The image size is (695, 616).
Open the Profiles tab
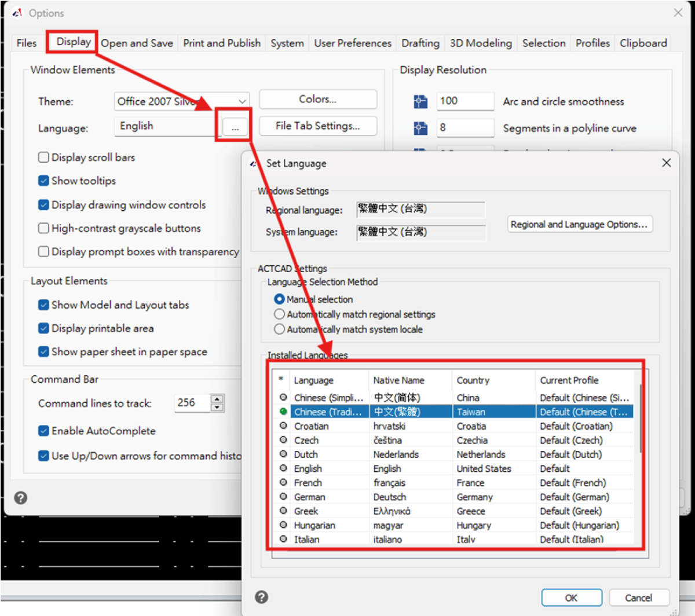pyautogui.click(x=592, y=43)
